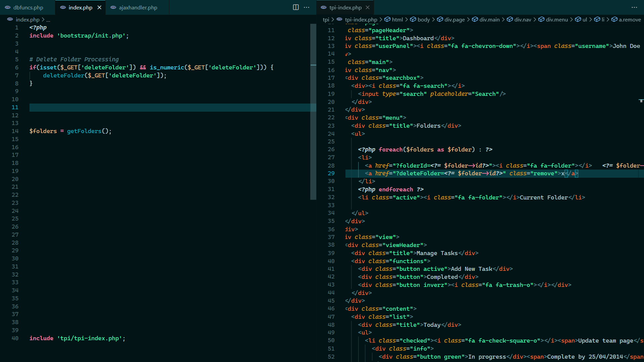
Task: Click 'Completed' text on line 42
Action: tap(442, 277)
